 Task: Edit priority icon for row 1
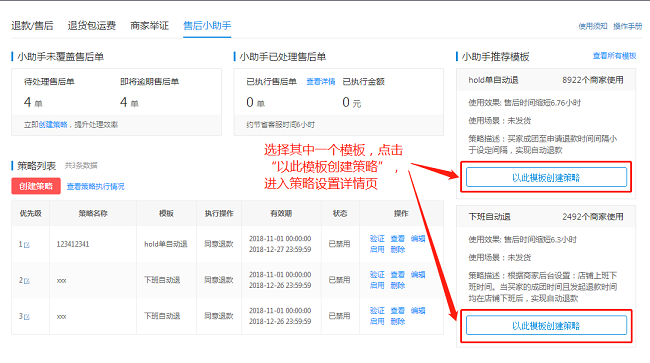point(27,245)
